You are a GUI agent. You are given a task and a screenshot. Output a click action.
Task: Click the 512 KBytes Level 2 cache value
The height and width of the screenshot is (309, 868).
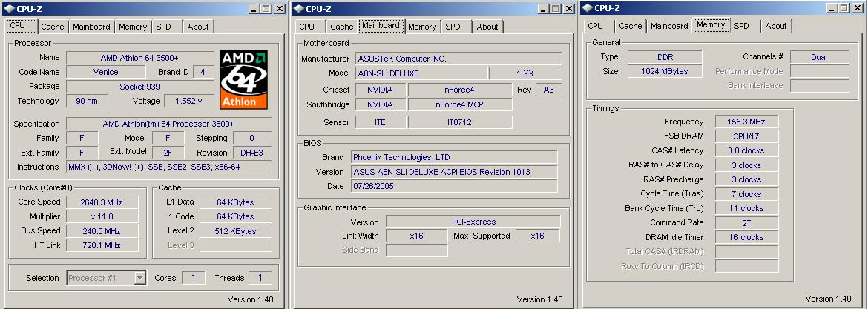point(235,230)
